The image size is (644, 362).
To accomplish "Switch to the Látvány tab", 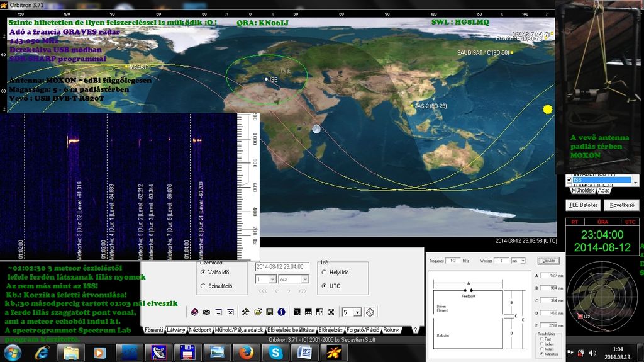I will click(176, 330).
